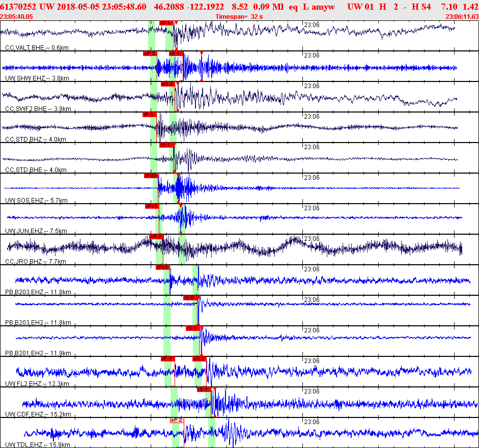Click the UW.CDF EHZ -- 15.2km label
Viewport: 479px width, 448px height.
[x=38, y=414]
